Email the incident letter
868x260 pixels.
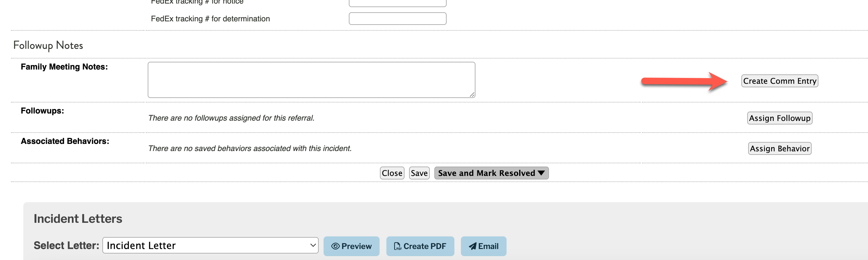tap(483, 246)
